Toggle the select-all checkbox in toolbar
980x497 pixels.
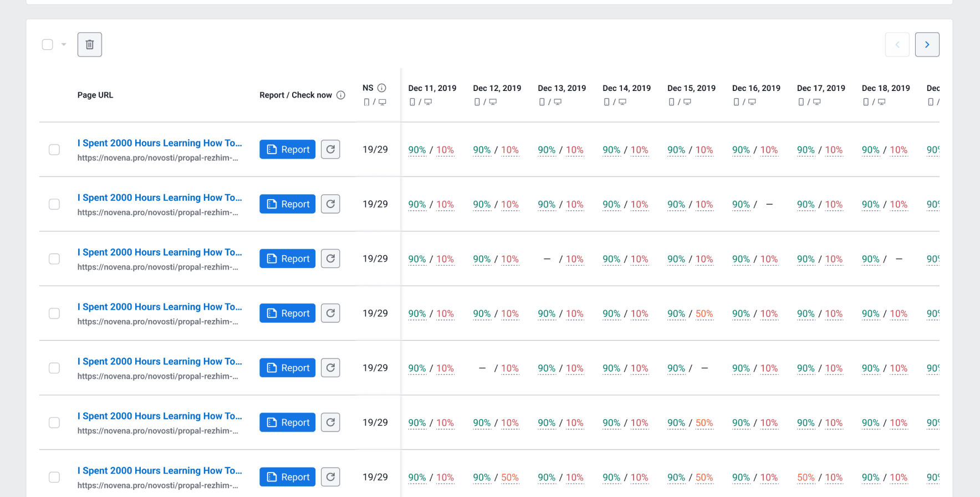pos(48,44)
